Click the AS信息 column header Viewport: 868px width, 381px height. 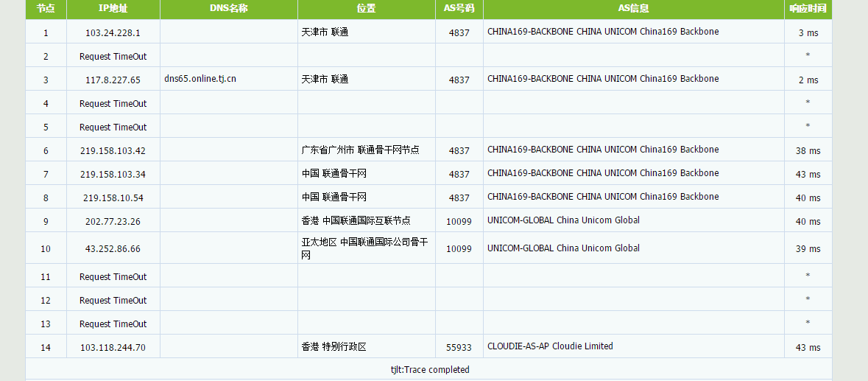tap(633, 9)
